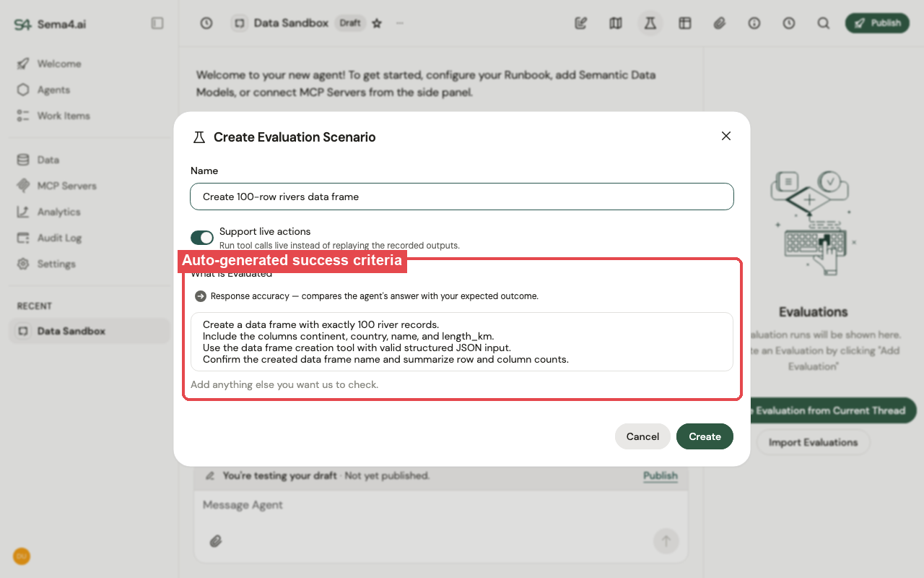Click the Draft status badge

(x=350, y=23)
